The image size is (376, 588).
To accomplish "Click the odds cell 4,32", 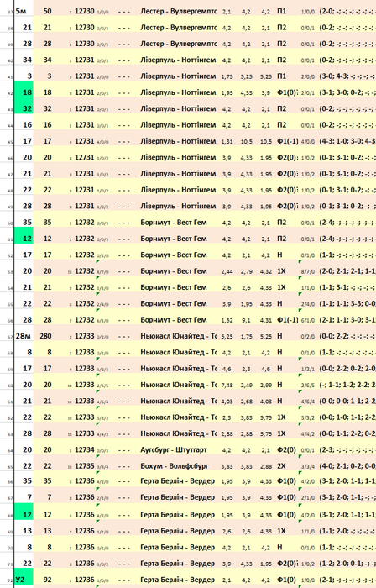I will [266, 271].
